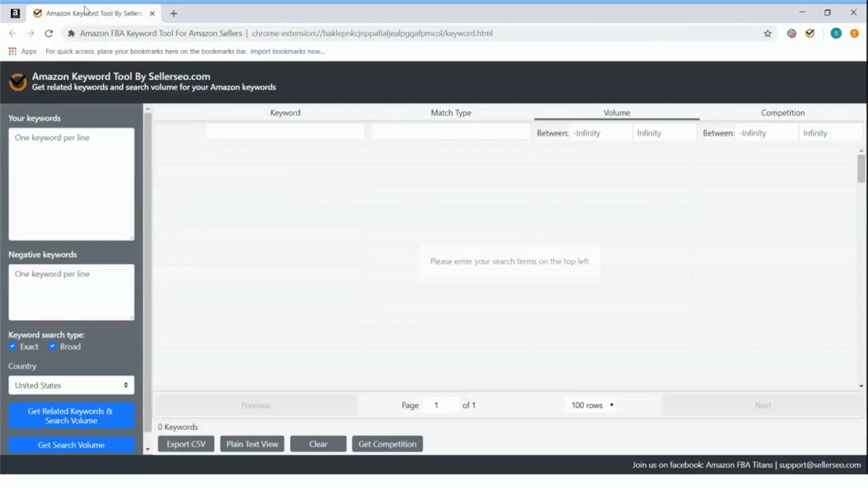Click Import bookmarks now link
This screenshot has height=488, width=868.
point(288,51)
